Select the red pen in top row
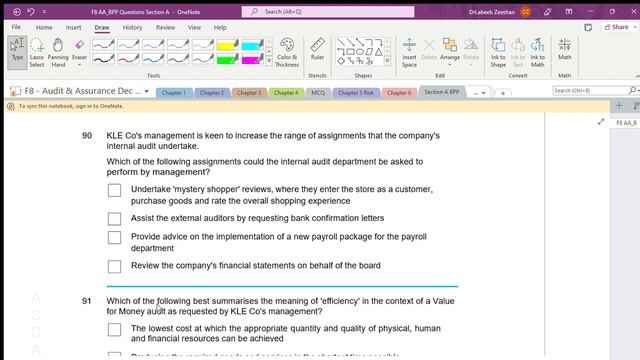Image resolution: width=640 pixels, height=360 pixels. coord(128,44)
